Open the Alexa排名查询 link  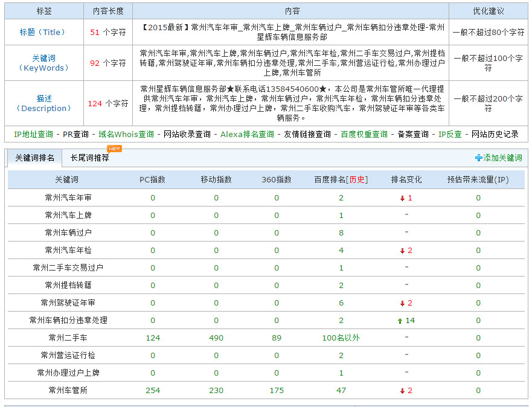click(x=248, y=134)
